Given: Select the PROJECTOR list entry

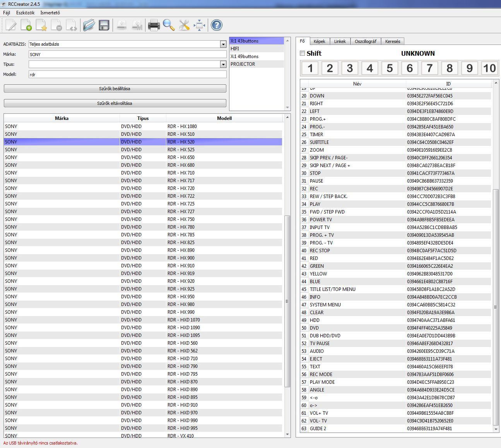Looking at the screenshot, I should point(257,64).
